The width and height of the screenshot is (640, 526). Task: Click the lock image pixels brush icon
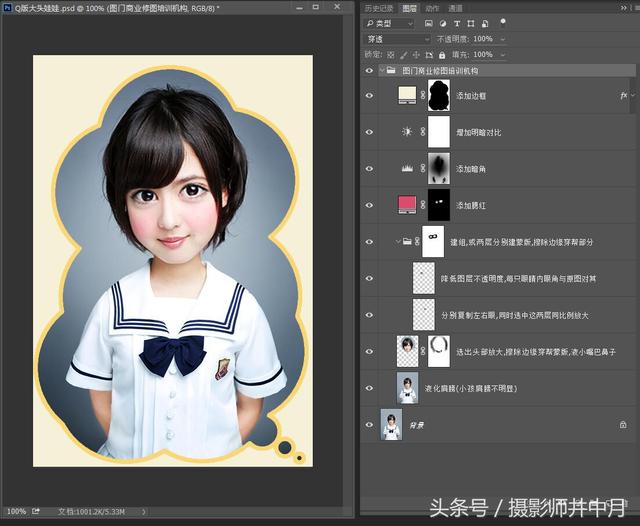(x=403, y=55)
